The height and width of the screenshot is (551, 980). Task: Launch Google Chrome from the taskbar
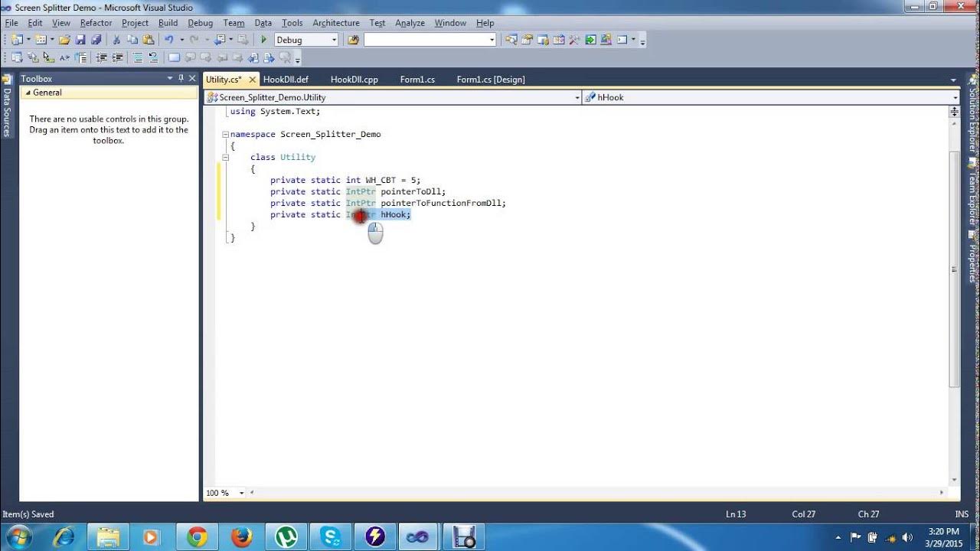click(197, 536)
